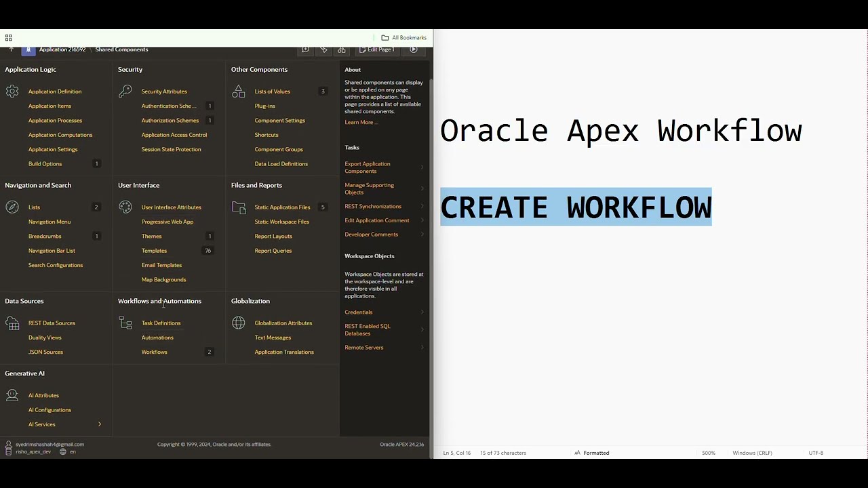The image size is (868, 488).
Task: Click the tag-shaped toolbar icon
Action: point(323,49)
